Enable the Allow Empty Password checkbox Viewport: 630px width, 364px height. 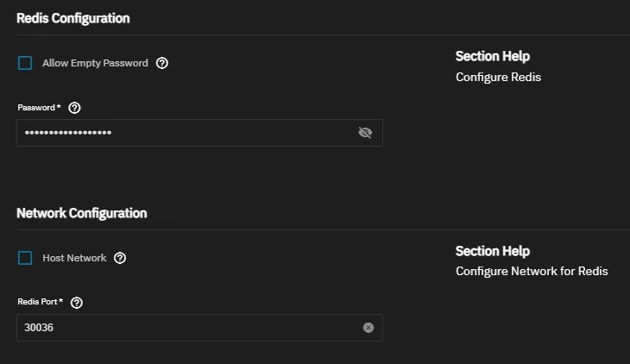click(25, 63)
